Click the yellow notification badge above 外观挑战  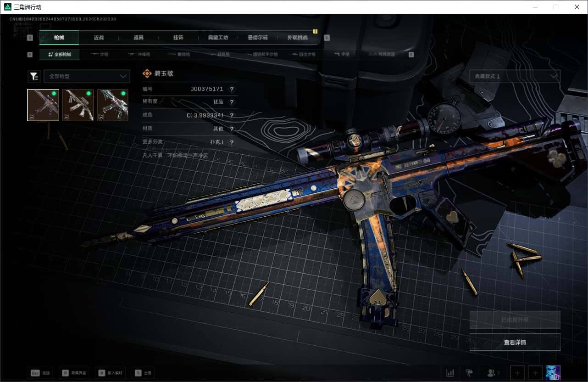(315, 32)
